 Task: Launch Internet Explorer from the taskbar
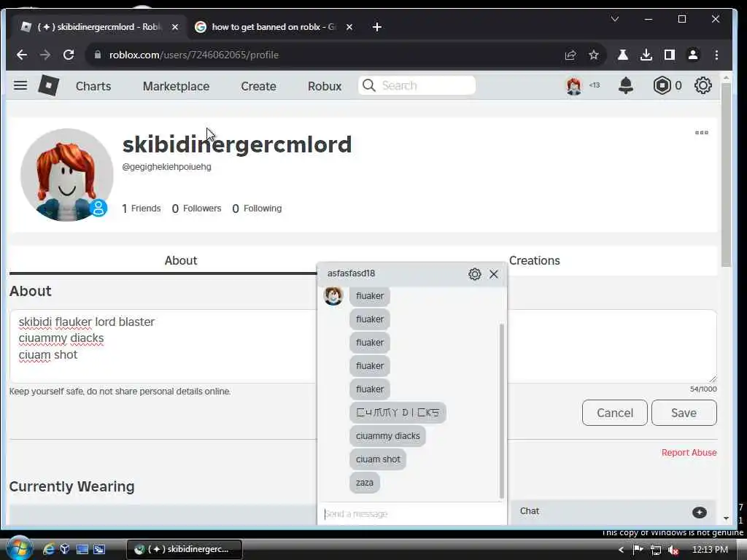tap(49, 549)
